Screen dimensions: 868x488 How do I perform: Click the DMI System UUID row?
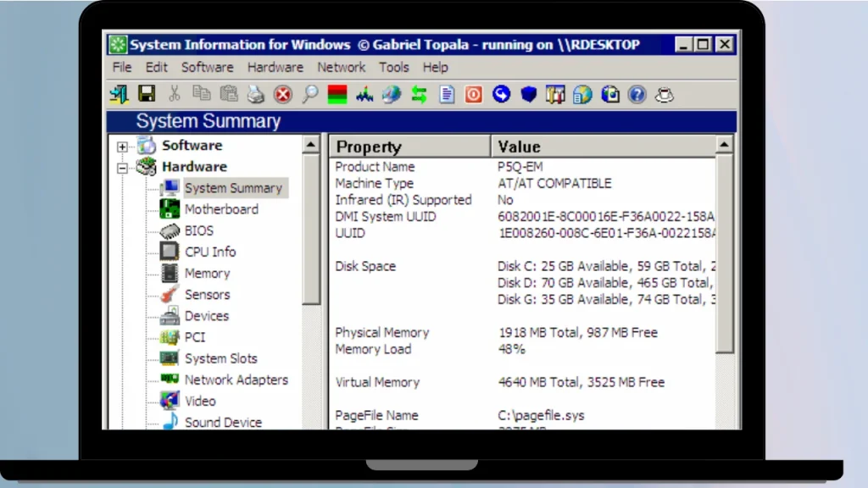pos(522,216)
